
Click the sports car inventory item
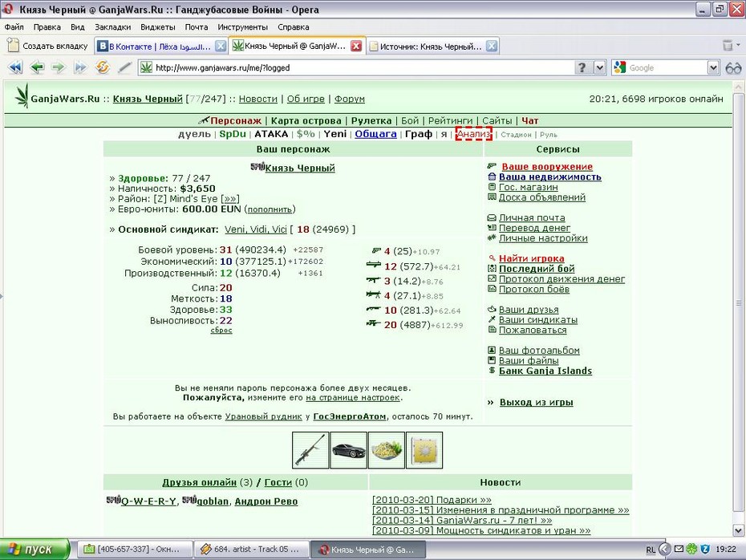(348, 450)
